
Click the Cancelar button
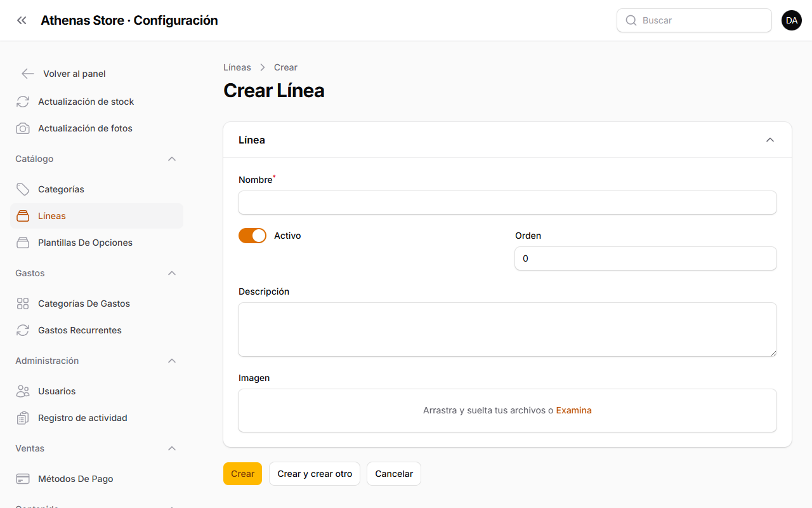pyautogui.click(x=394, y=474)
